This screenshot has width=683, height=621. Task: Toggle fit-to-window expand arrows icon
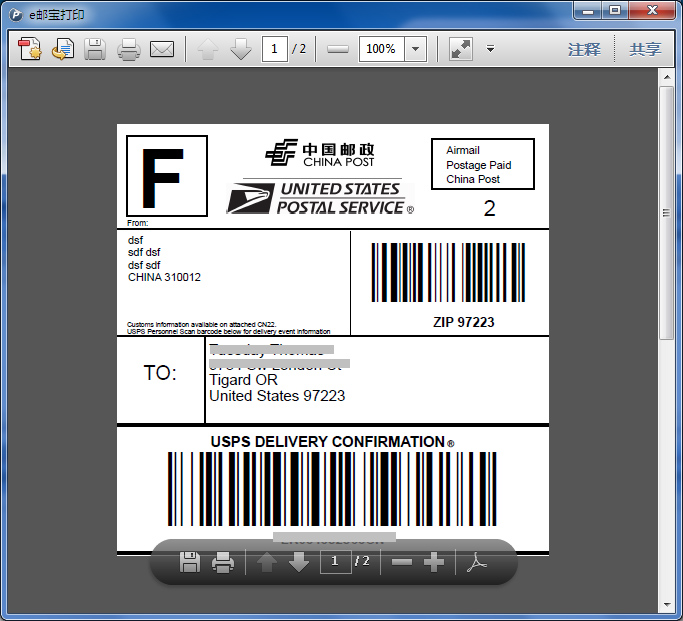point(461,49)
